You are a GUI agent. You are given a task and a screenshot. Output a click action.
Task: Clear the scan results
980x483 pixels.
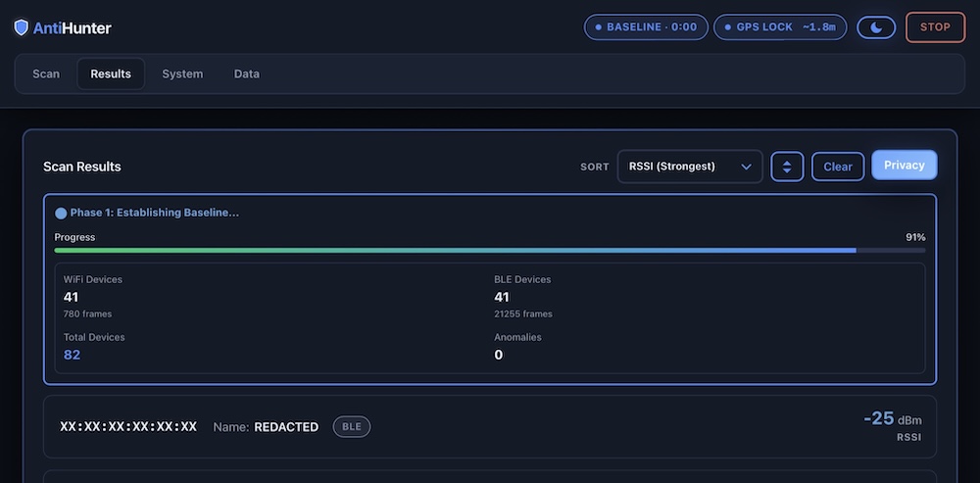pyautogui.click(x=838, y=167)
